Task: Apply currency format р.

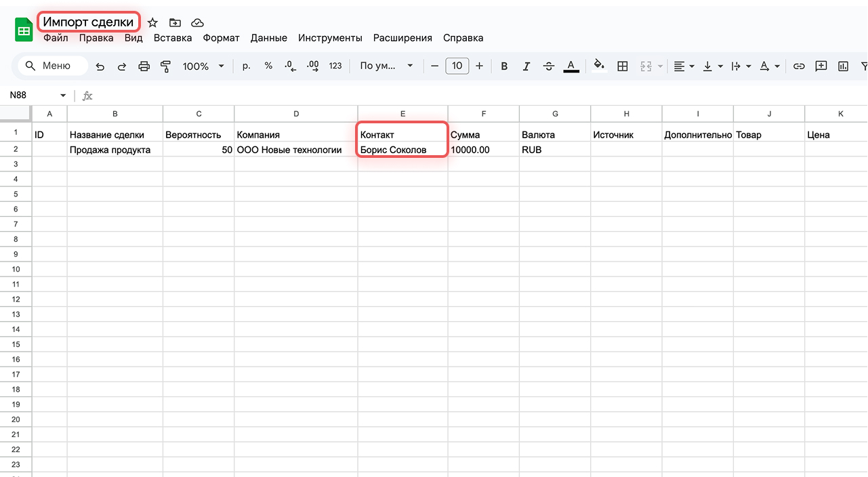Action: pyautogui.click(x=247, y=66)
